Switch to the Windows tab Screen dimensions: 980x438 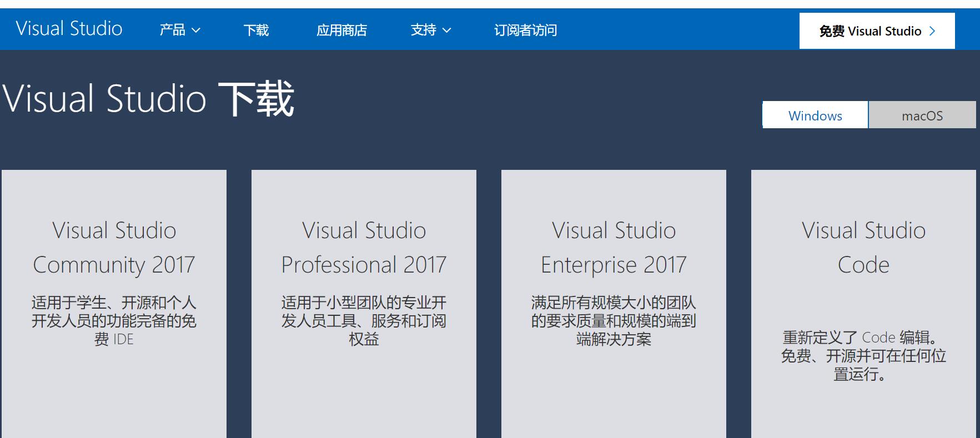point(815,115)
